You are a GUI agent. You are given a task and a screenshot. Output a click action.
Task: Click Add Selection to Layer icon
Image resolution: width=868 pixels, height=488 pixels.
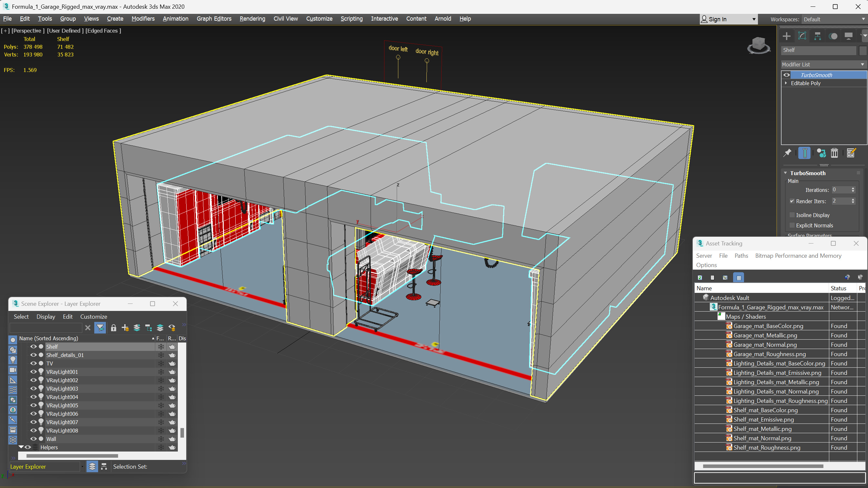pyautogui.click(x=137, y=328)
